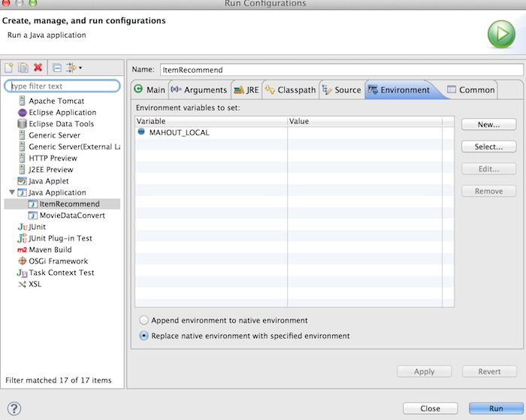This screenshot has width=526, height=420.
Task: Select Replace native environment with specified environment
Action: pos(144,336)
